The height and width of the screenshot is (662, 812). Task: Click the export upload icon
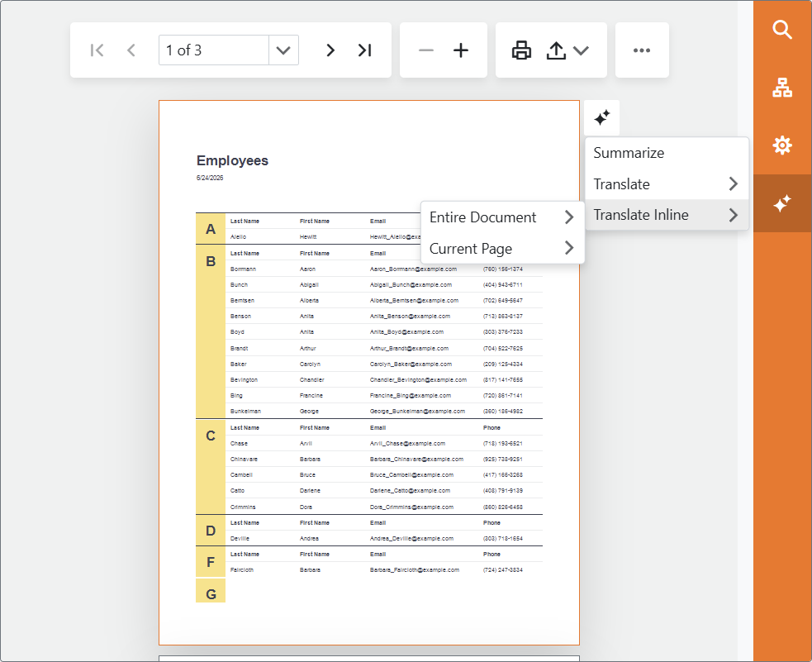click(556, 50)
